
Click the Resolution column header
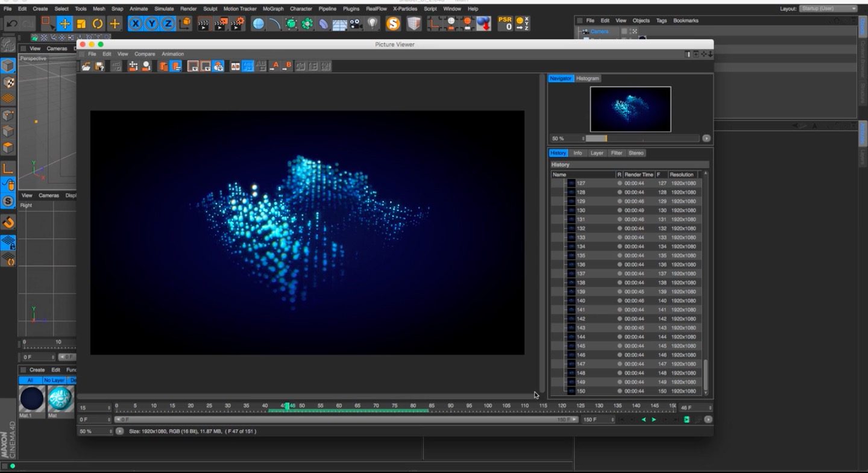click(x=682, y=175)
